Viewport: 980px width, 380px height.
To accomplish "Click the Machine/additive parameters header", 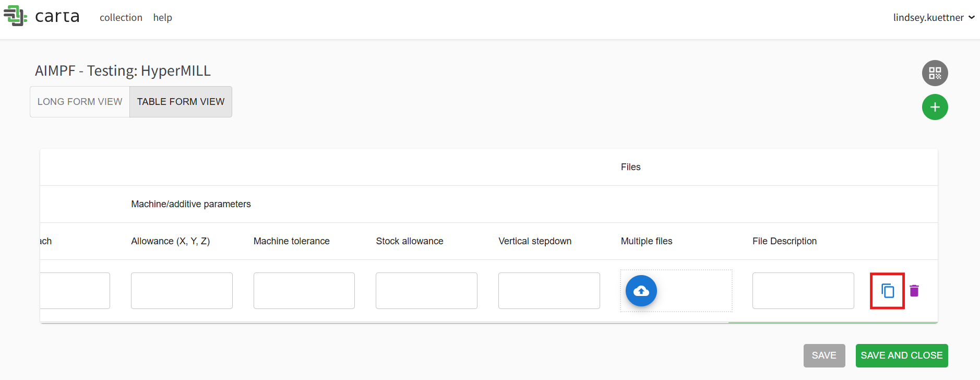I will pos(191,204).
